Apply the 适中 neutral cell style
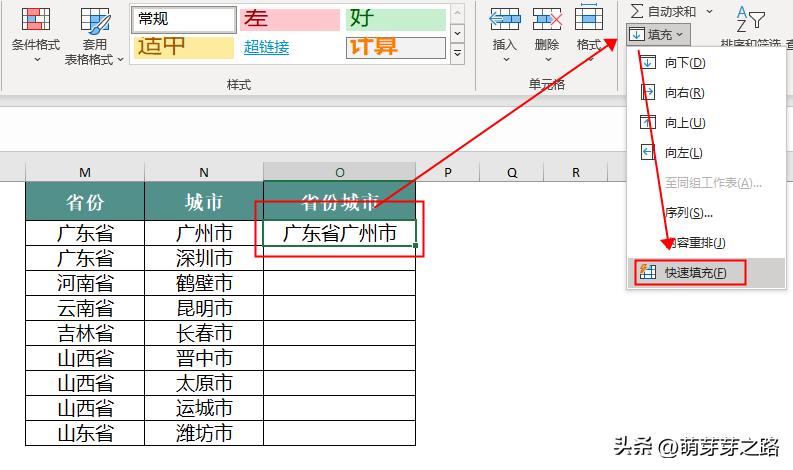793x470 pixels. pyautogui.click(x=184, y=47)
